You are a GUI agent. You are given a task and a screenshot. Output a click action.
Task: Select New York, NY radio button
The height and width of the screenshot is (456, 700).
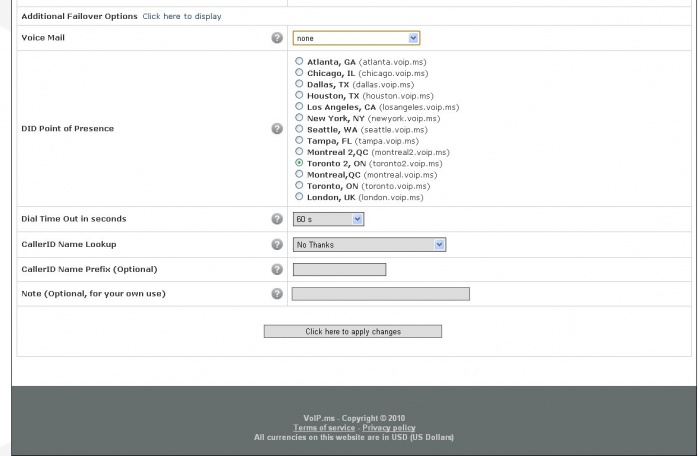click(299, 117)
